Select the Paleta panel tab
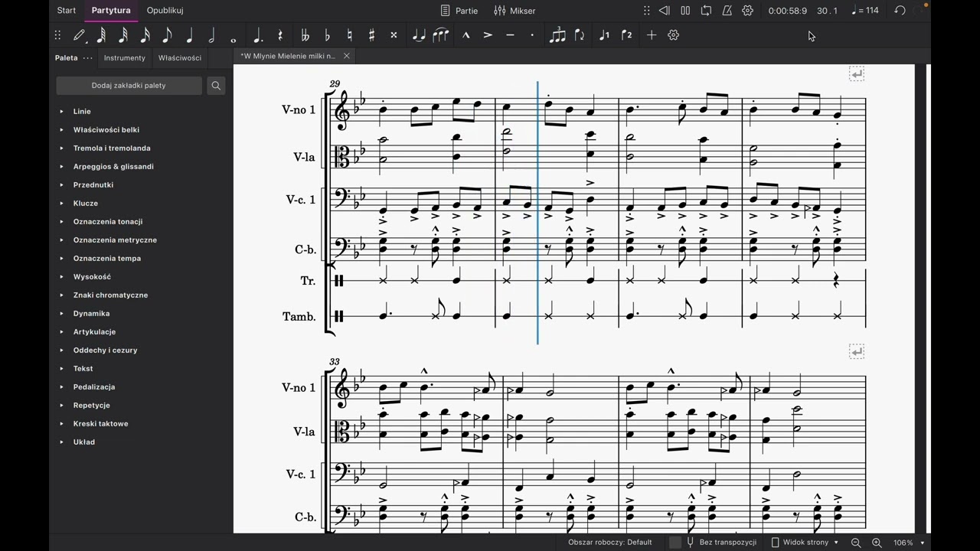 click(66, 58)
